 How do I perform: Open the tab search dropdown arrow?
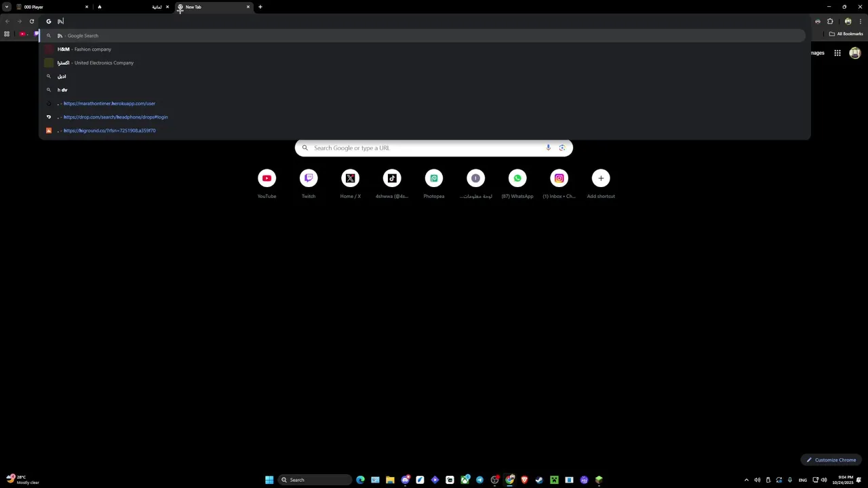click(x=7, y=7)
